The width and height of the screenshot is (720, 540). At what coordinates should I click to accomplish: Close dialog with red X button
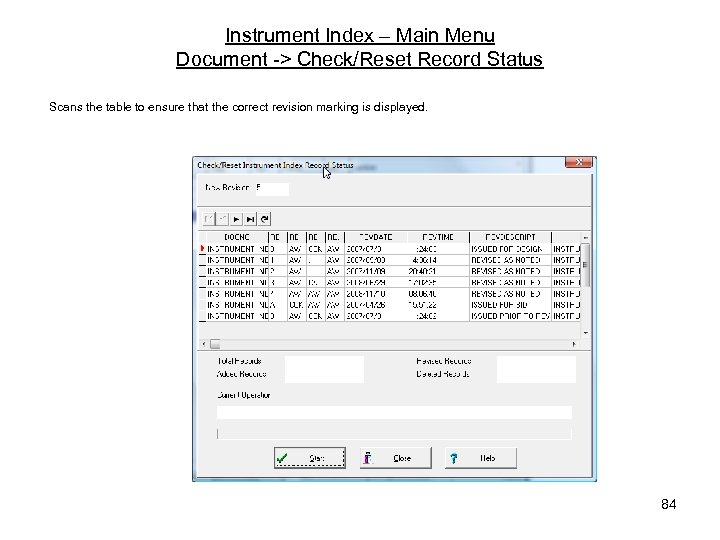(x=578, y=162)
